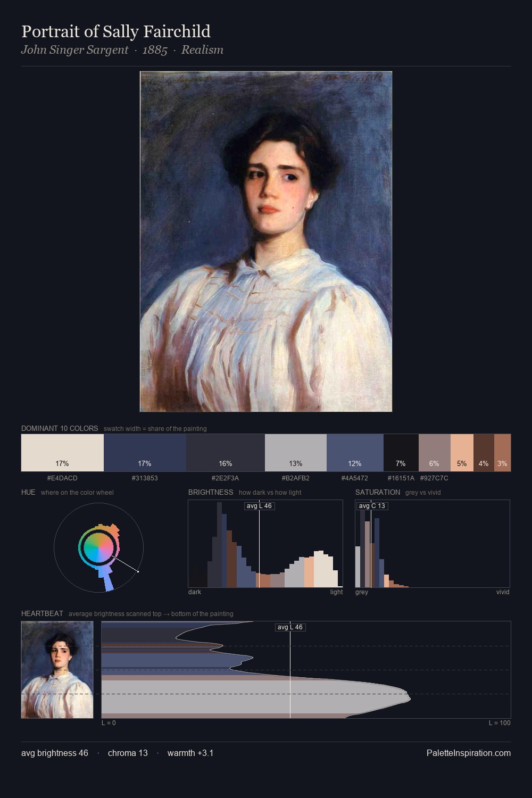The image size is (532, 798).
Task: Select the #B2AFB2 grey swatch
Action: (296, 453)
